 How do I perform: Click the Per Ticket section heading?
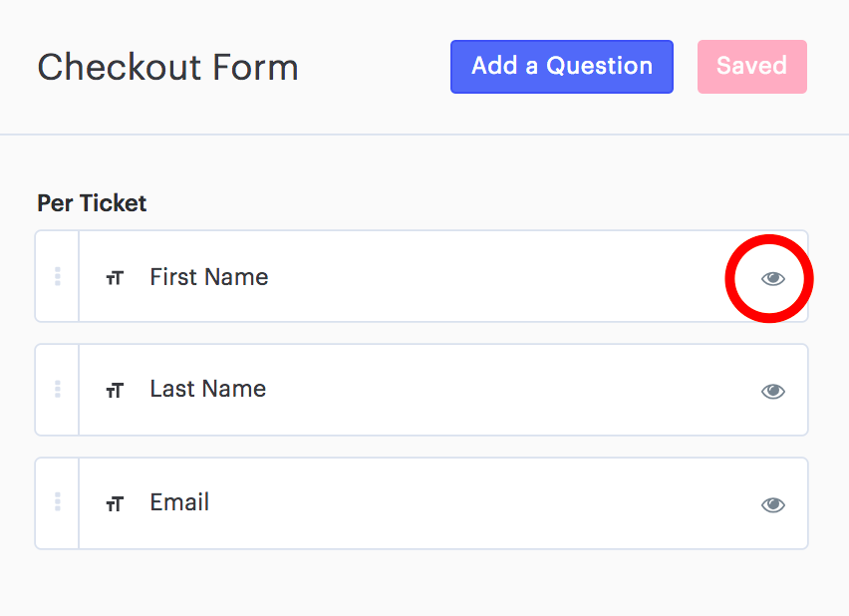click(92, 203)
